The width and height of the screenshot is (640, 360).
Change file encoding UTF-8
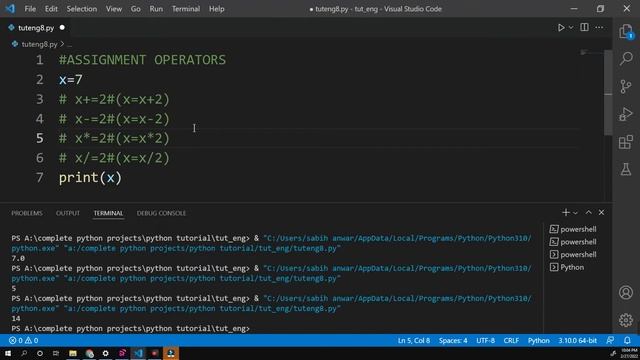(x=485, y=340)
